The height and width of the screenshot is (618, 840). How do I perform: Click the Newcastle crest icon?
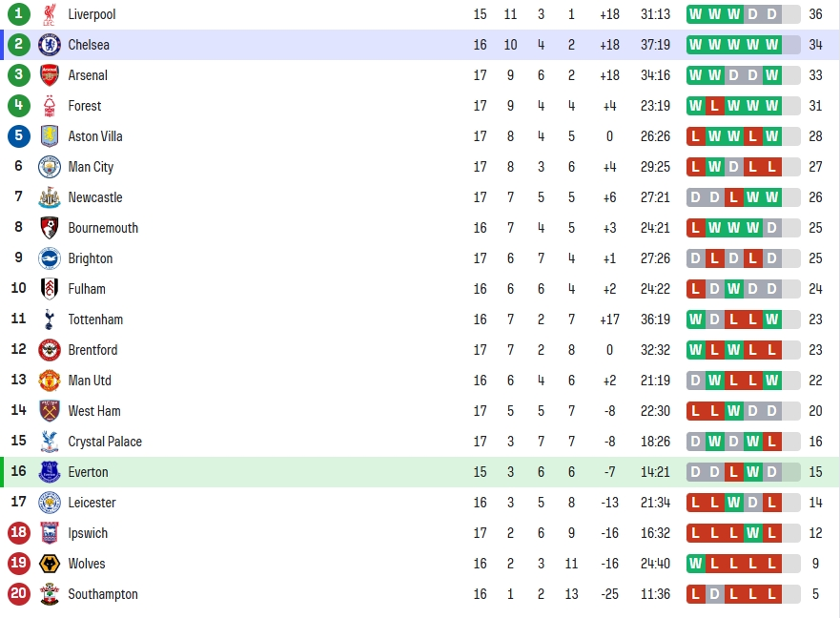tap(50, 197)
